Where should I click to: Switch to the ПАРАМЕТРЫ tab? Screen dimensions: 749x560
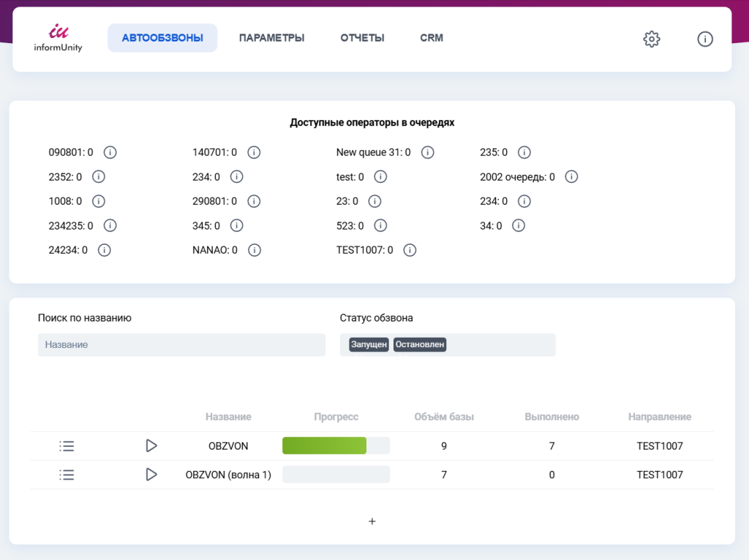coord(271,37)
